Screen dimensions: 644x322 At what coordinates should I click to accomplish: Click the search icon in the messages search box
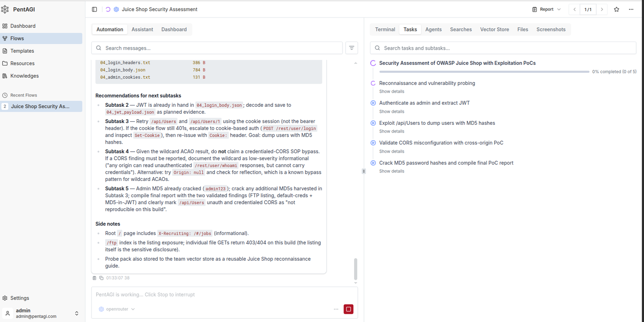(x=99, y=48)
